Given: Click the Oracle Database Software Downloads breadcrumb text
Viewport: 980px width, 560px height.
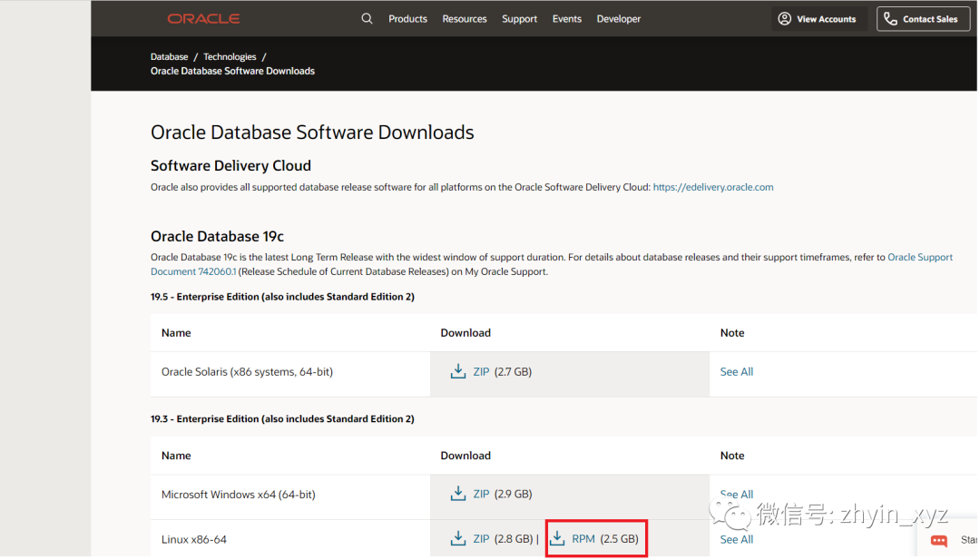Looking at the screenshot, I should [x=232, y=71].
